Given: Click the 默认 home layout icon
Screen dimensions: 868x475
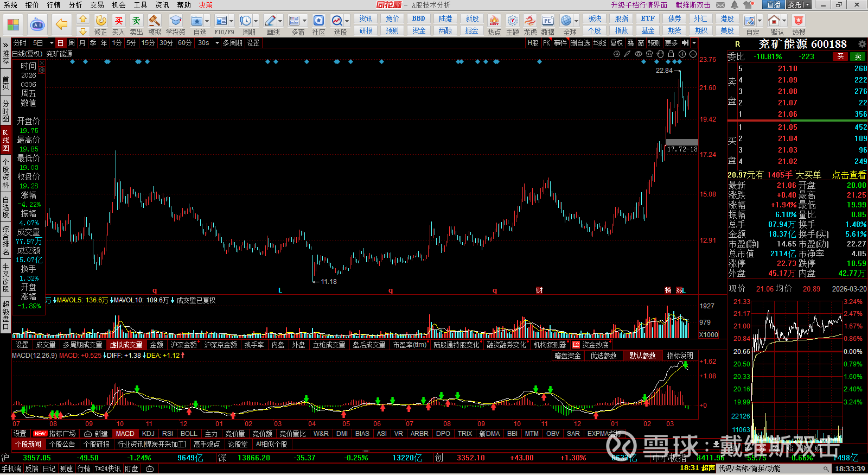Looking at the screenshot, I should [774, 21].
